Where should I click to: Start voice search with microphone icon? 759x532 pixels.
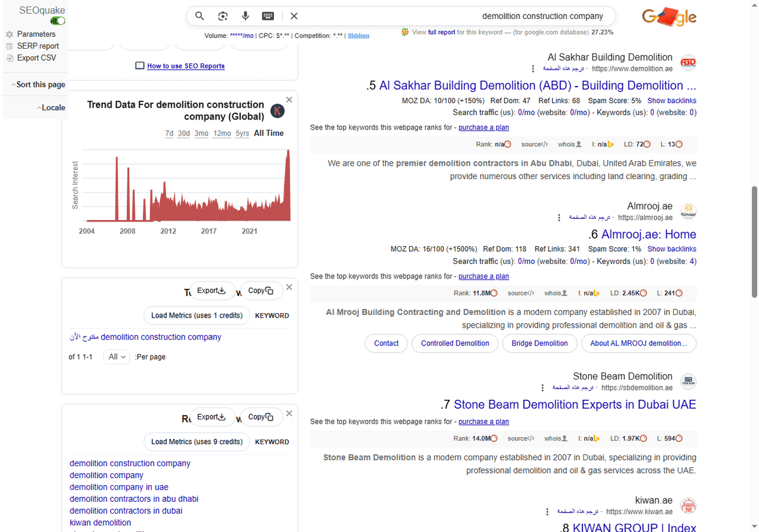245,16
